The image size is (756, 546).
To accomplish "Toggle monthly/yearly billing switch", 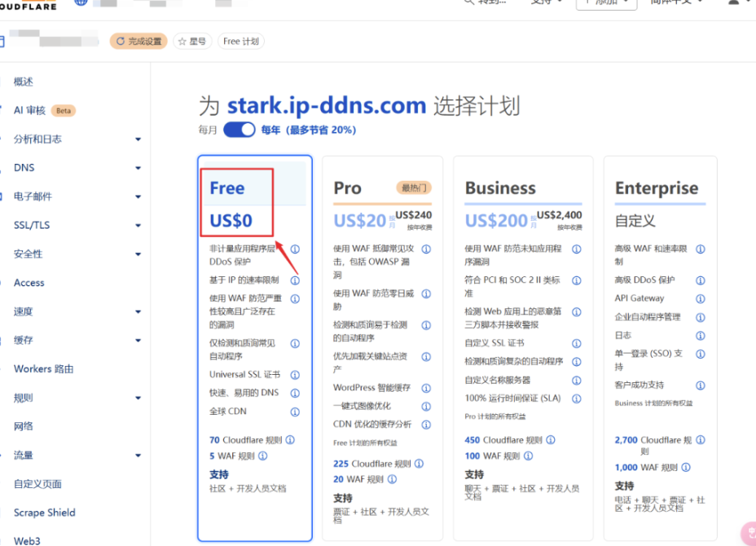I will coord(240,130).
